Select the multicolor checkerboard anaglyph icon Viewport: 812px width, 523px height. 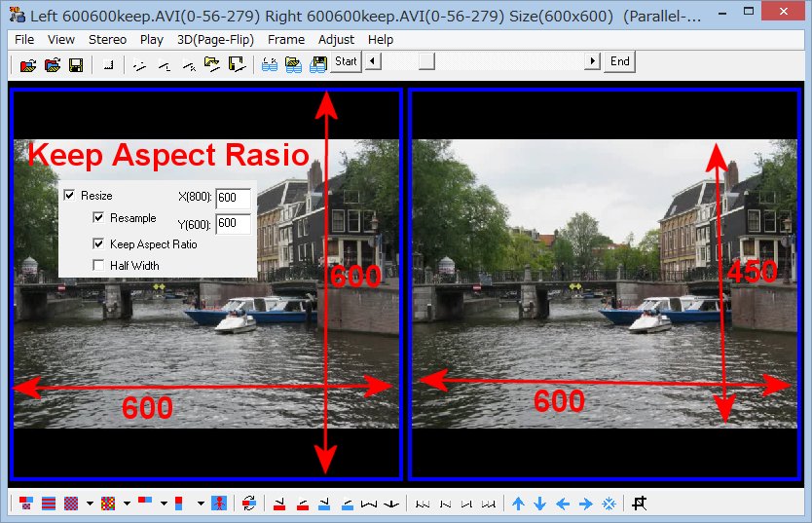tap(108, 503)
